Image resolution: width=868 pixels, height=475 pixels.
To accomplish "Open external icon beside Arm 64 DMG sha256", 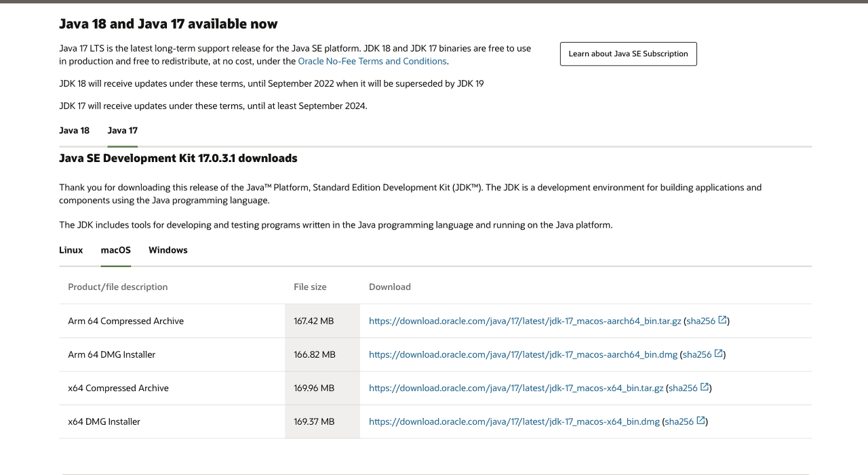I will click(x=719, y=354).
